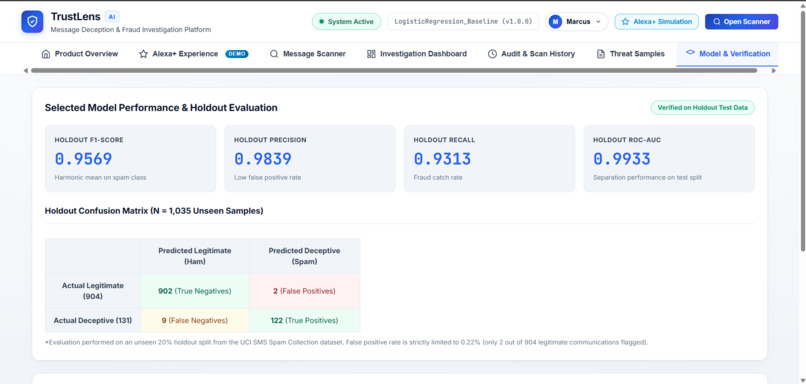The width and height of the screenshot is (806, 384).
Task: Click the evaluation footnote about UCI SMS dataset
Action: tap(346, 342)
